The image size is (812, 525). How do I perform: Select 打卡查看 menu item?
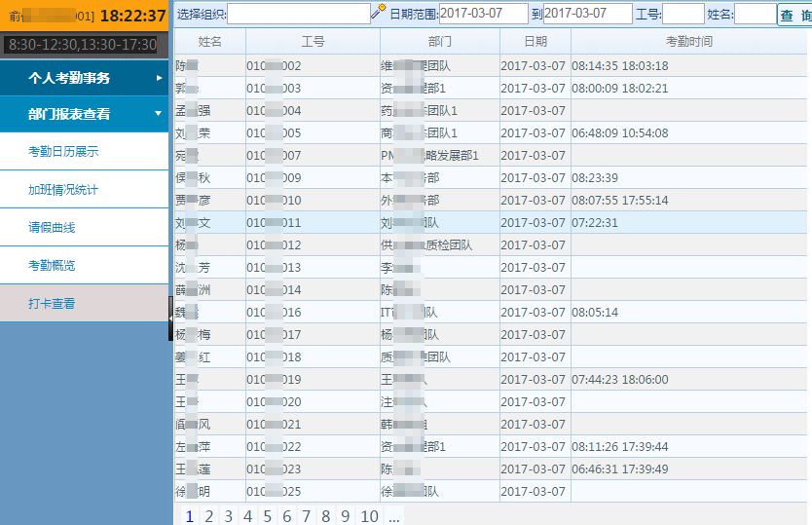[x=84, y=303]
